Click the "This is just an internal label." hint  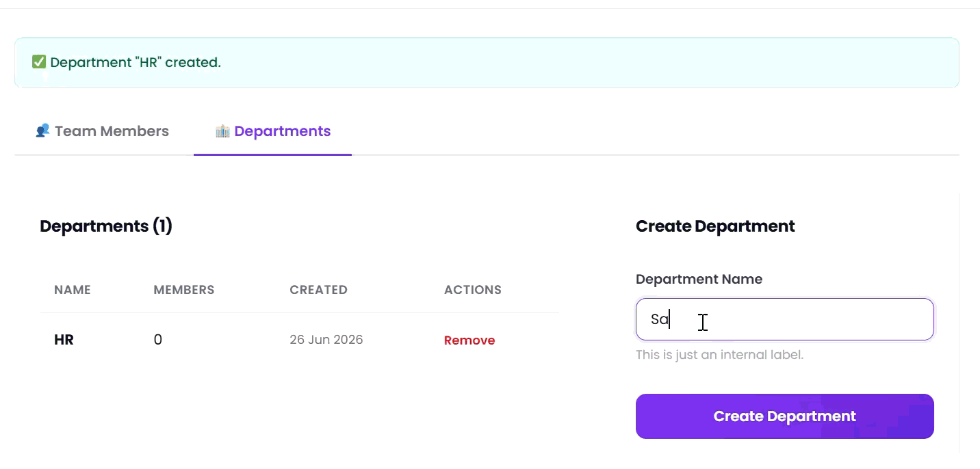click(x=719, y=355)
